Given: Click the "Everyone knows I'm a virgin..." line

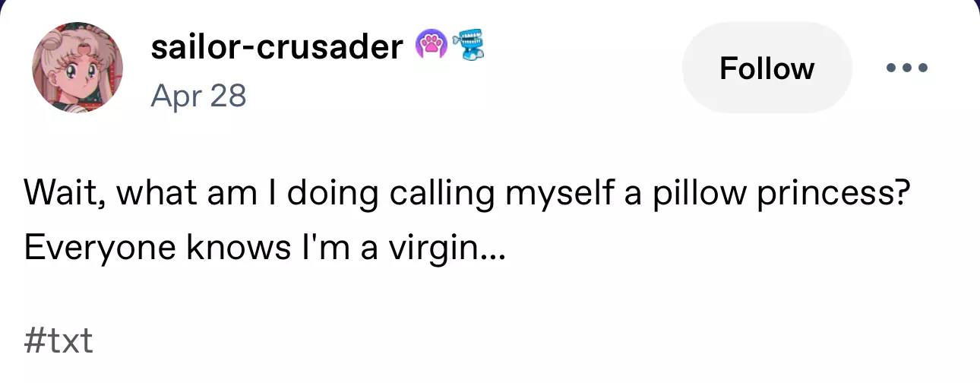Looking at the screenshot, I should tap(263, 248).
